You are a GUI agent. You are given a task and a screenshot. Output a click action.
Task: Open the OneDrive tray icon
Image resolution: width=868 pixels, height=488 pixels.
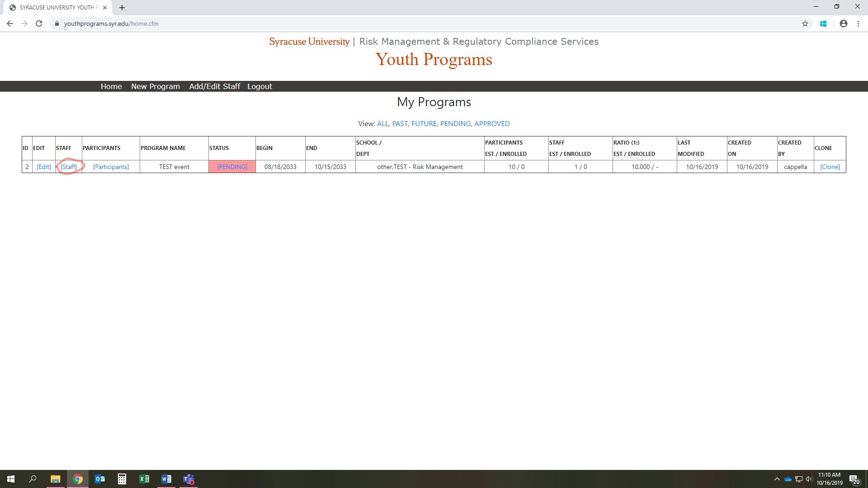[x=788, y=479]
